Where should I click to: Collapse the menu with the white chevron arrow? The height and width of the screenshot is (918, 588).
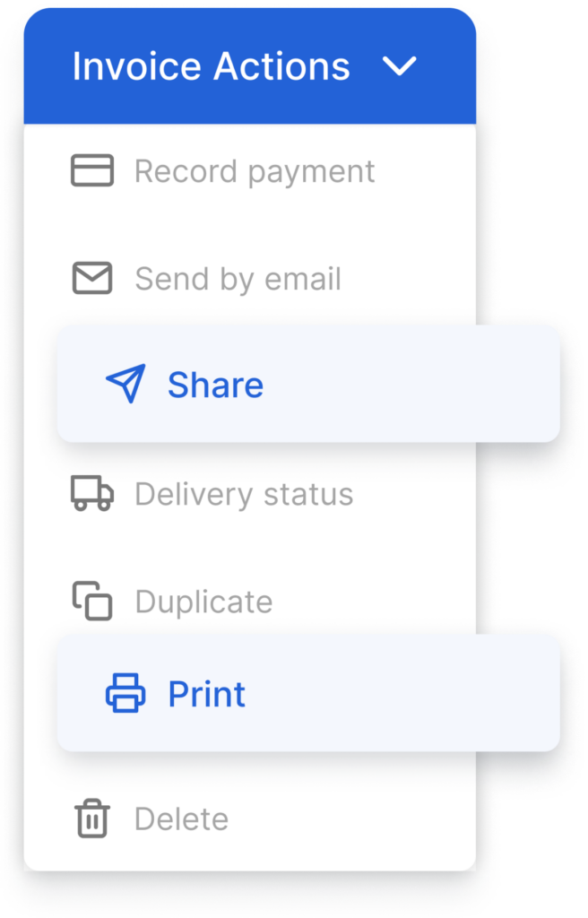tap(400, 65)
